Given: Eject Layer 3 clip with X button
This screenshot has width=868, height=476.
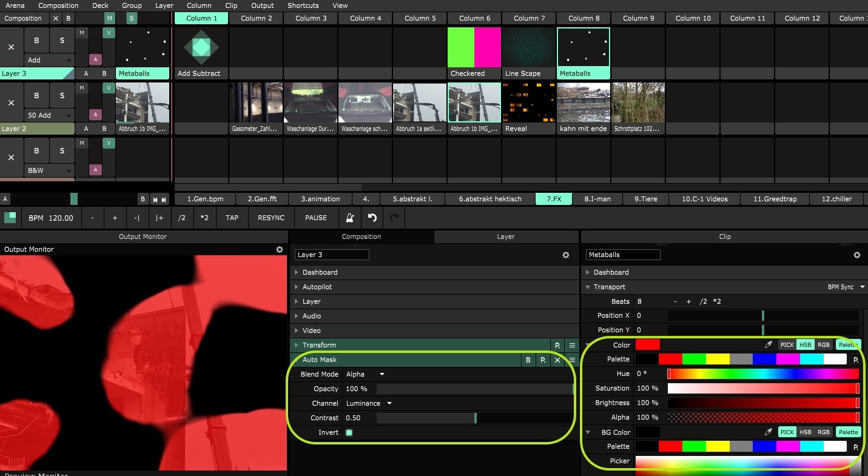Looking at the screenshot, I should (11, 47).
